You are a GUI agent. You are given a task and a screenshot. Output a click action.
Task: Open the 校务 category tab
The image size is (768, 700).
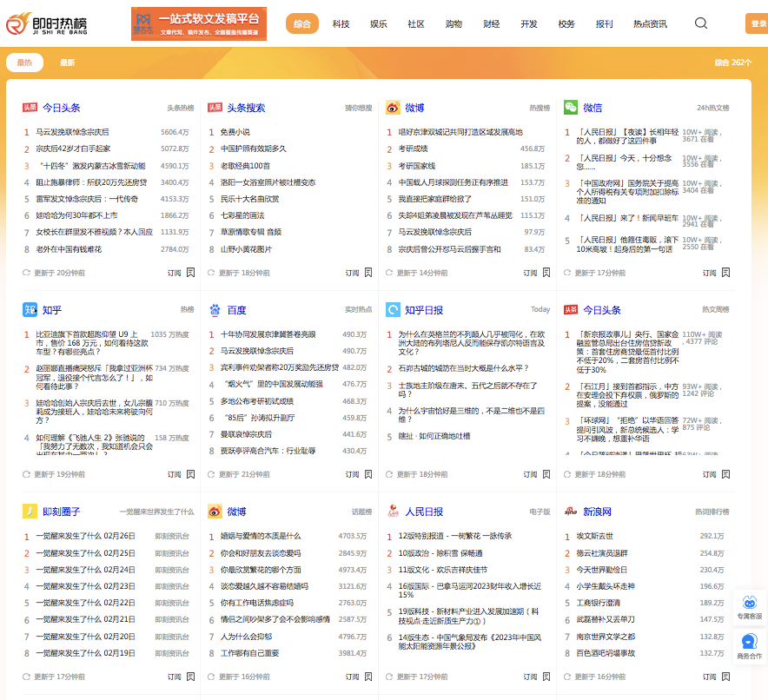[566, 24]
